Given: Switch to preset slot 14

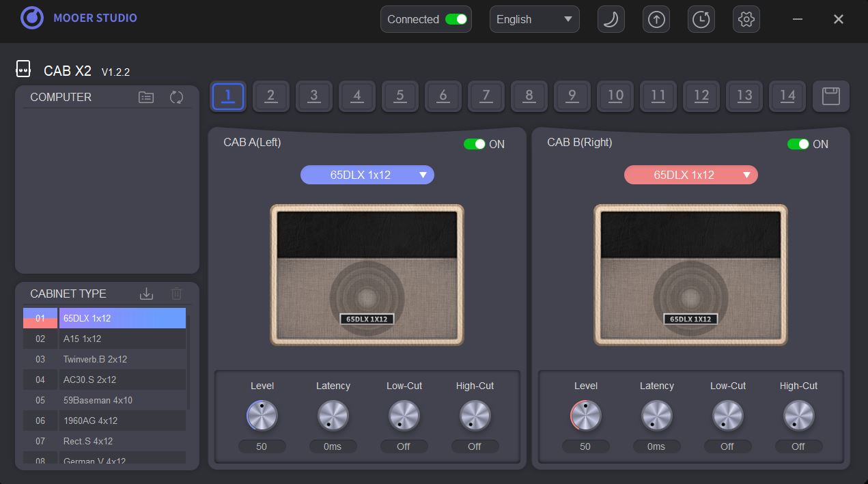Looking at the screenshot, I should click(787, 96).
